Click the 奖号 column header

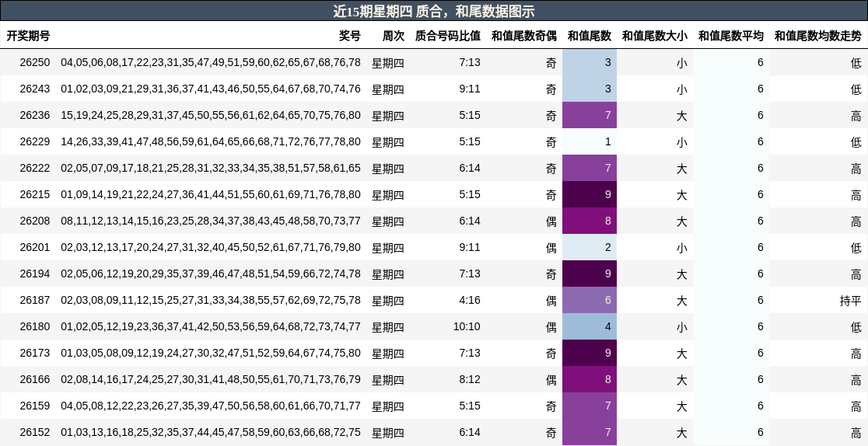349,36
